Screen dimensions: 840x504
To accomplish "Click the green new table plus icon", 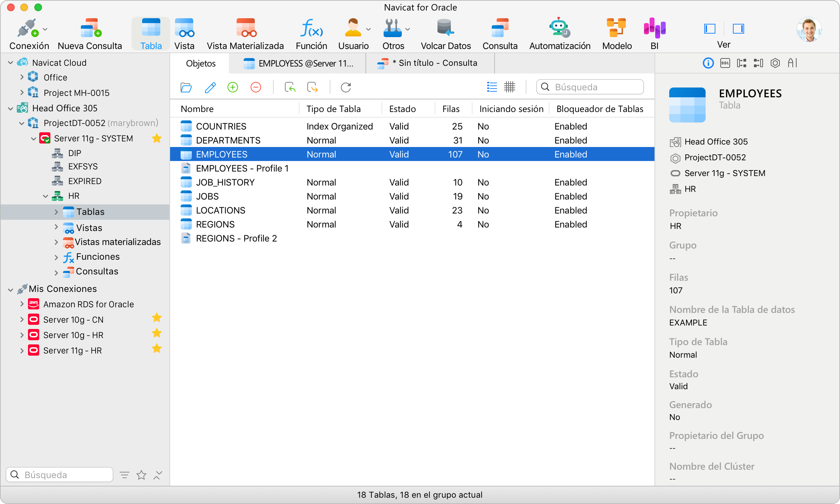I will click(233, 87).
